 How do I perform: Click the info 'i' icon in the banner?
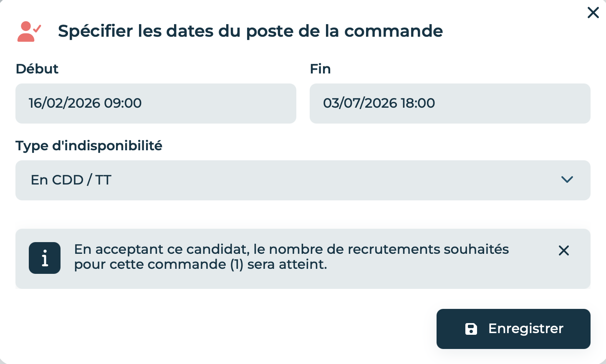[45, 258]
